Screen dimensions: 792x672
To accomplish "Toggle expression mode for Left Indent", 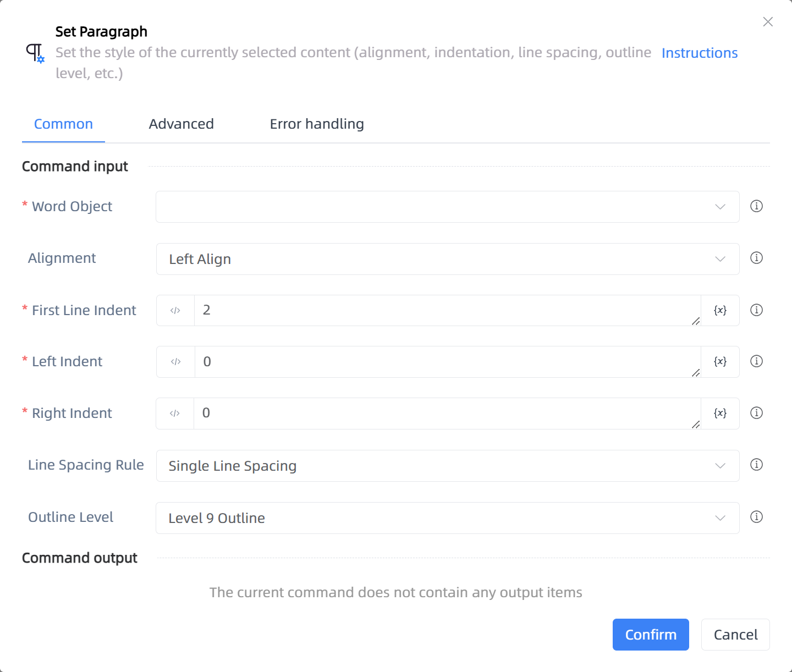I will [x=175, y=362].
